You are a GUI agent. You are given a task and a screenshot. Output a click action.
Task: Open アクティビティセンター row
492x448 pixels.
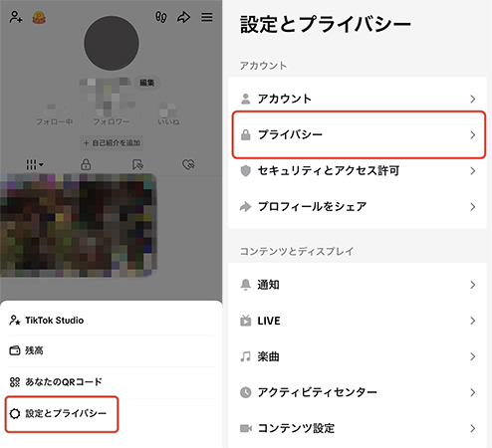point(358,392)
